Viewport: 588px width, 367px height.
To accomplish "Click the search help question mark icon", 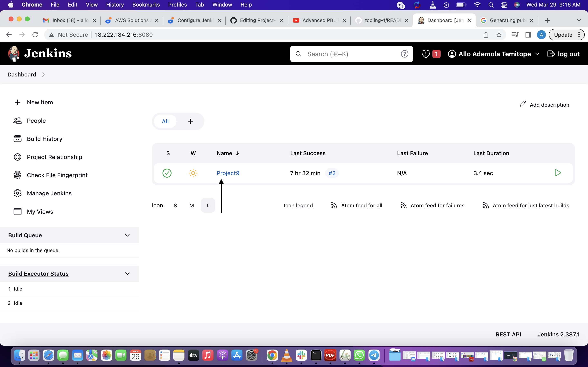I will [x=404, y=54].
